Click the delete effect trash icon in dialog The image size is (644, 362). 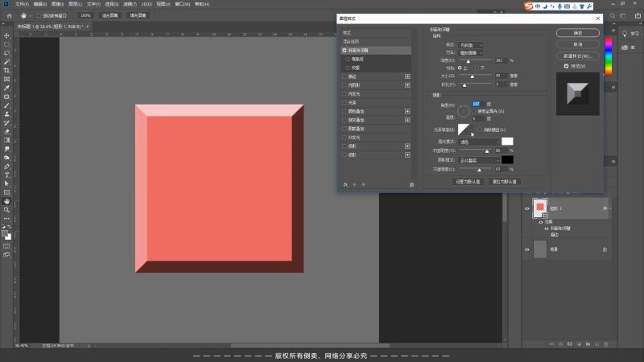tap(411, 184)
